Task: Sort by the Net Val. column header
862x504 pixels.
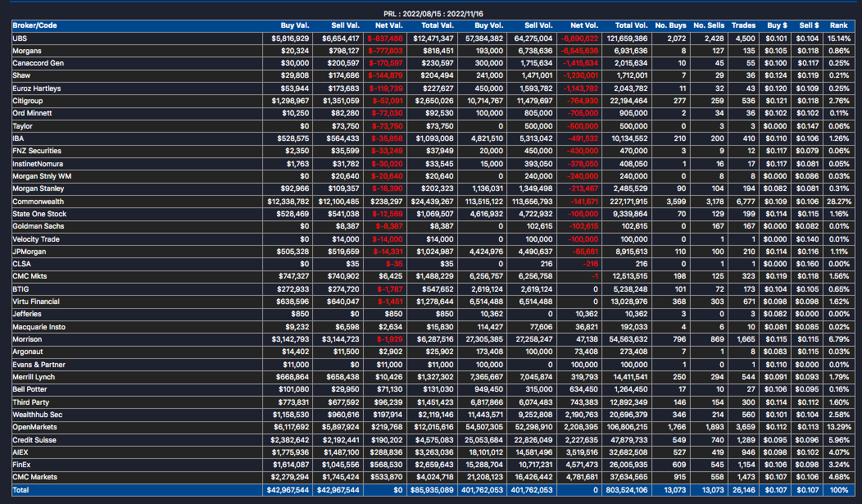Action: [388, 25]
